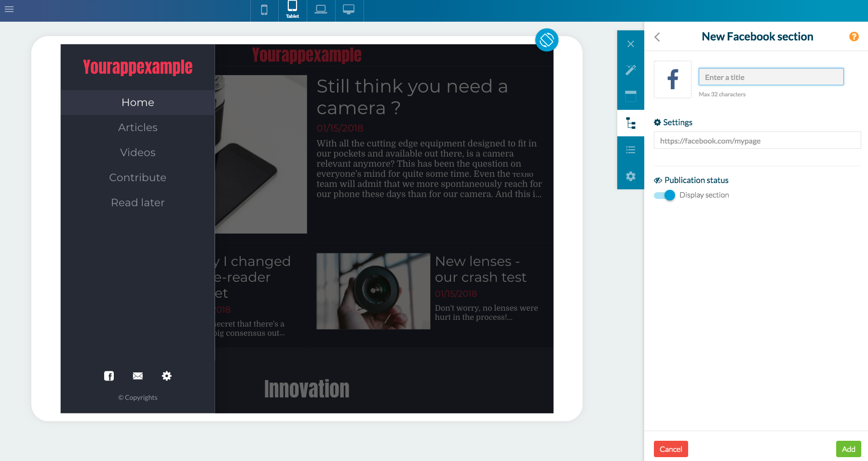Image resolution: width=868 pixels, height=461 pixels.
Task: Click the green Add button
Action: [848, 448]
